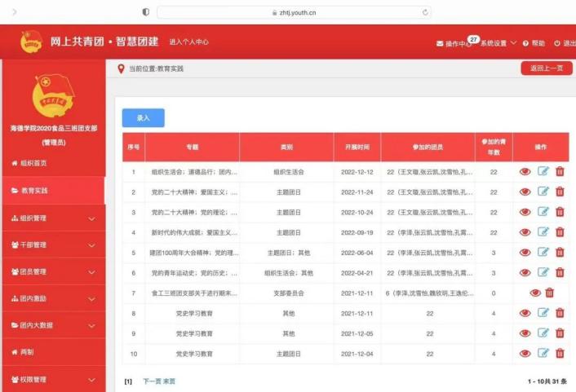Click the 帮助 help icon in header
Screen dimensions: 576x392
534,43
